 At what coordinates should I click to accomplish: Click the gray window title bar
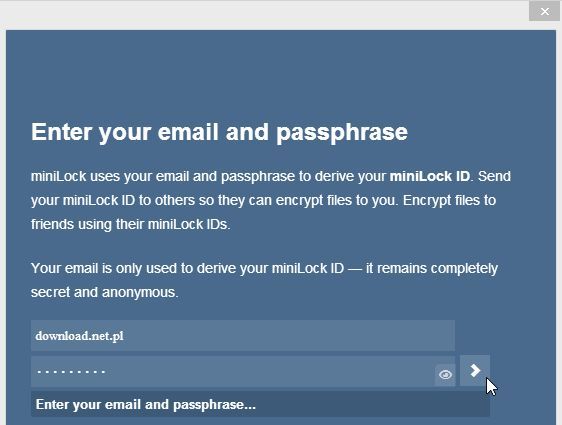265,14
